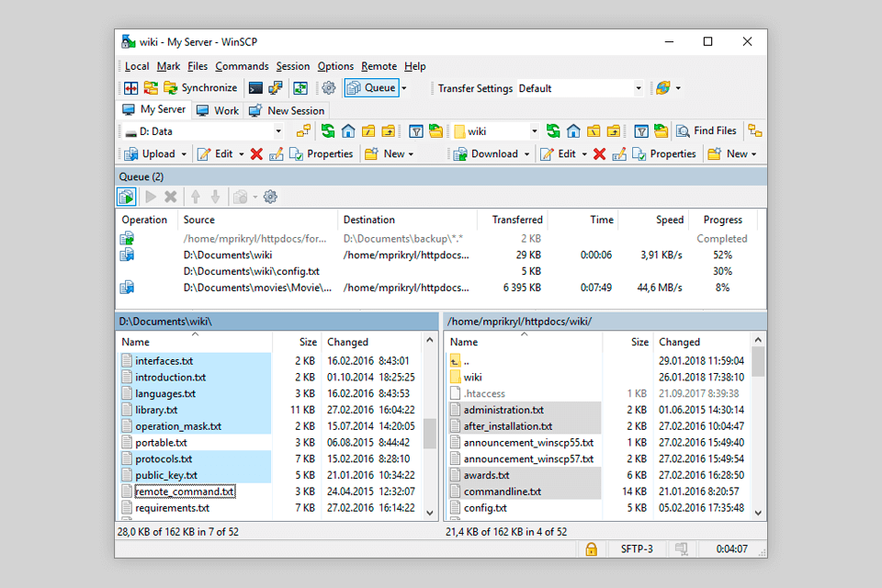Open the remote panel filter icon
Screen dimensions: 882x588
pos(641,131)
